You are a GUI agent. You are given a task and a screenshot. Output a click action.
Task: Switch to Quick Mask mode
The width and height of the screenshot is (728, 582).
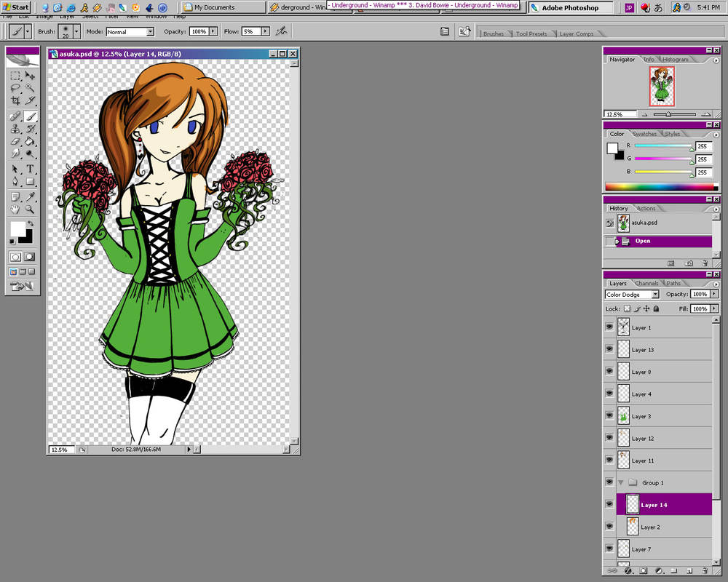tap(30, 257)
